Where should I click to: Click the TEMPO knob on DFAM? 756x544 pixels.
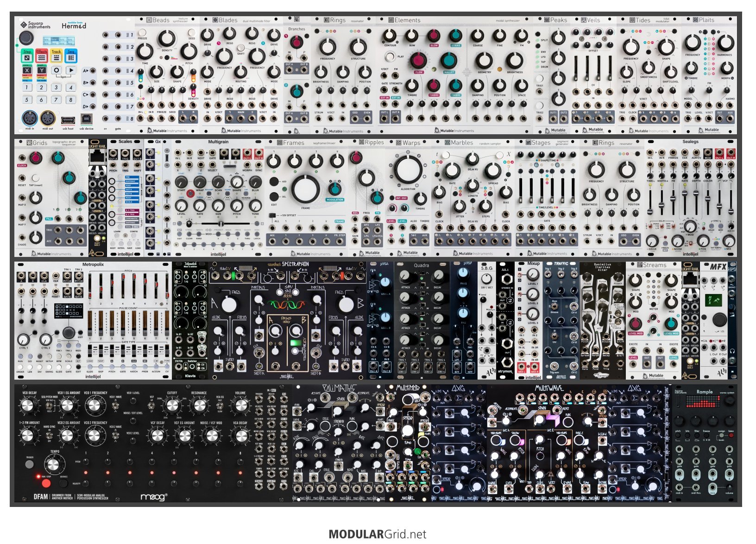coord(55,464)
